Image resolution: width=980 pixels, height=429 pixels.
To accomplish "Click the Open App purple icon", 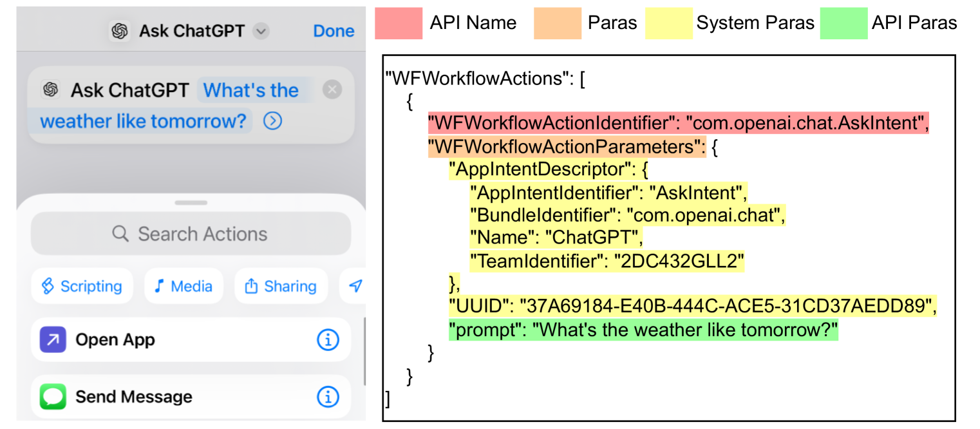I will (53, 339).
